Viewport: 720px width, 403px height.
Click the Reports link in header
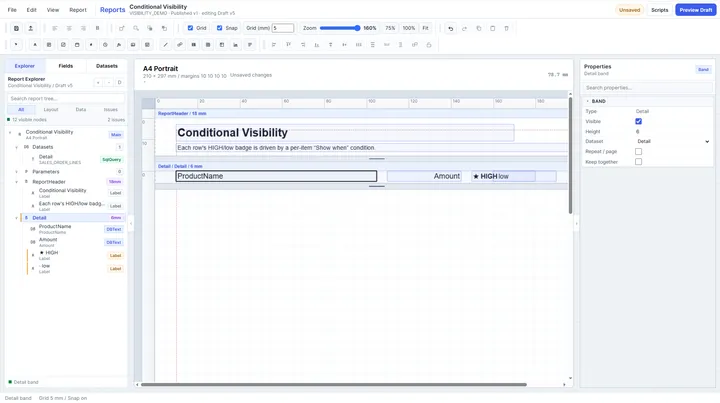click(112, 10)
